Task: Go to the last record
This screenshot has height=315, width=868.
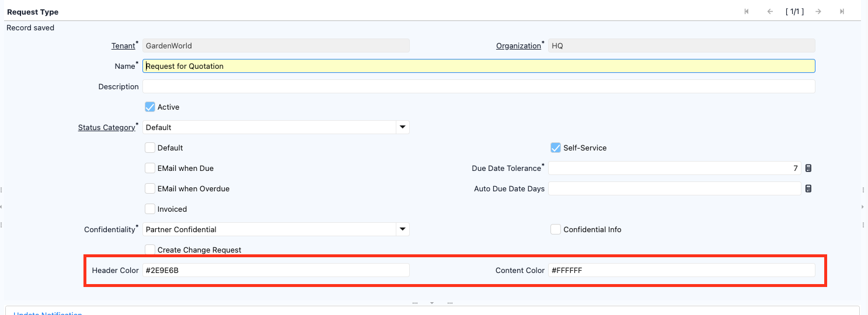Action: (x=842, y=12)
